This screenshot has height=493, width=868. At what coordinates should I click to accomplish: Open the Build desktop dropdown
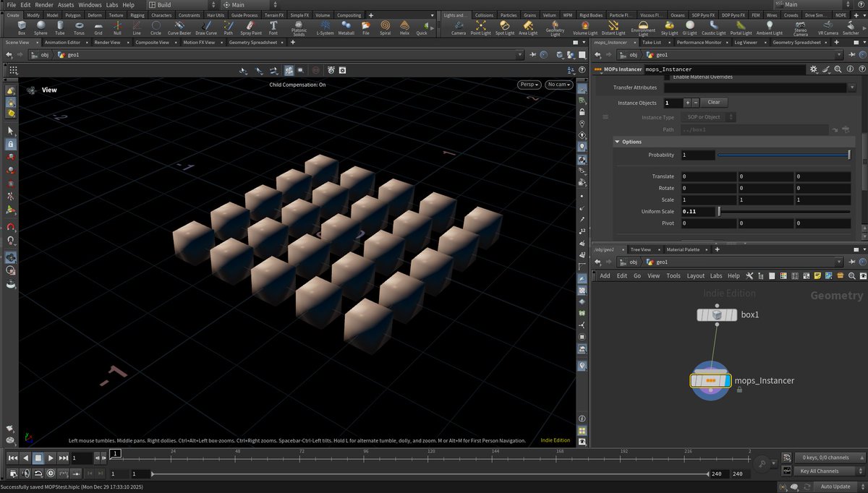point(182,5)
